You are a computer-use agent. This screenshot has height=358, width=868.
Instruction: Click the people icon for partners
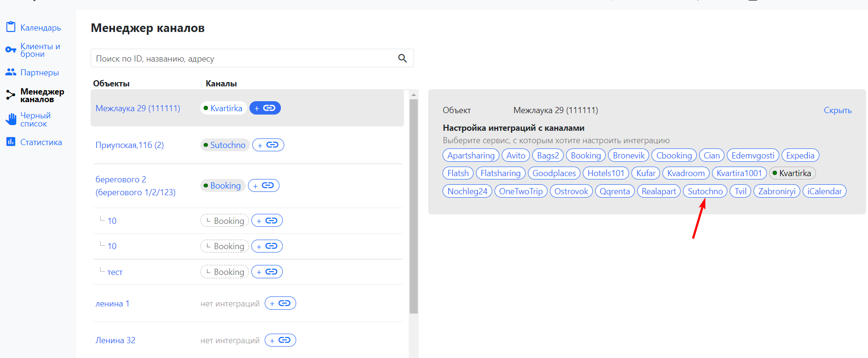click(10, 72)
